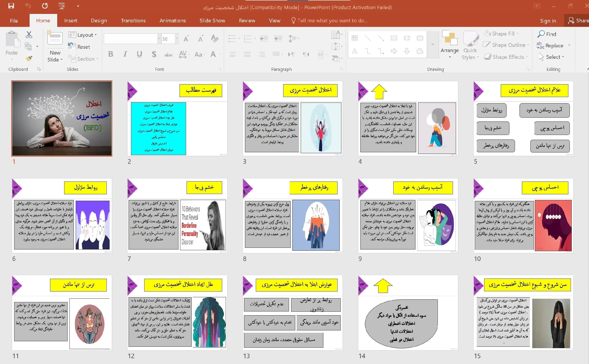Open the font size dropdown
Screen dimensions: 589x364
(x=177, y=39)
